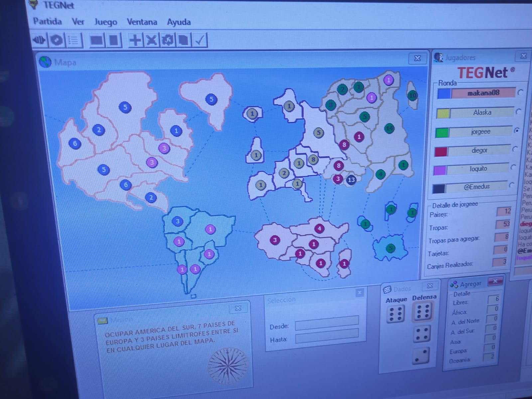This screenshot has height=399, width=532.
Task: Click the Libres value field in Agregar
Action: click(x=494, y=299)
